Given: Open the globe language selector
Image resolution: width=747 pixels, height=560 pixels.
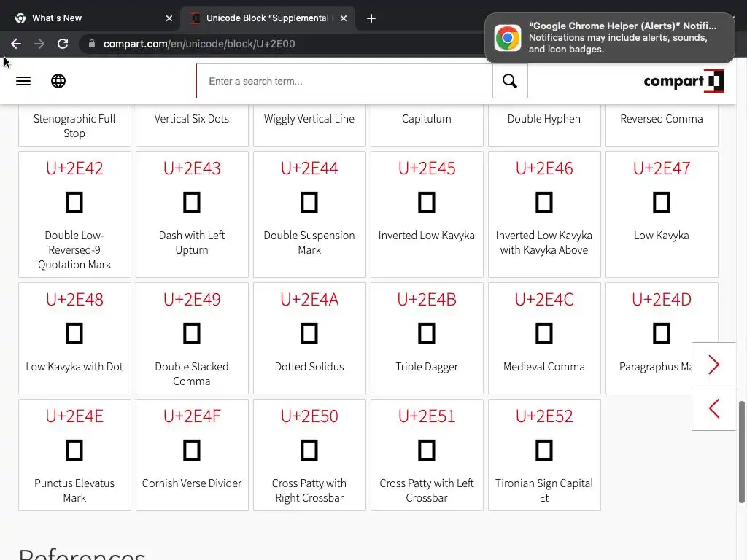Looking at the screenshot, I should pos(58,81).
